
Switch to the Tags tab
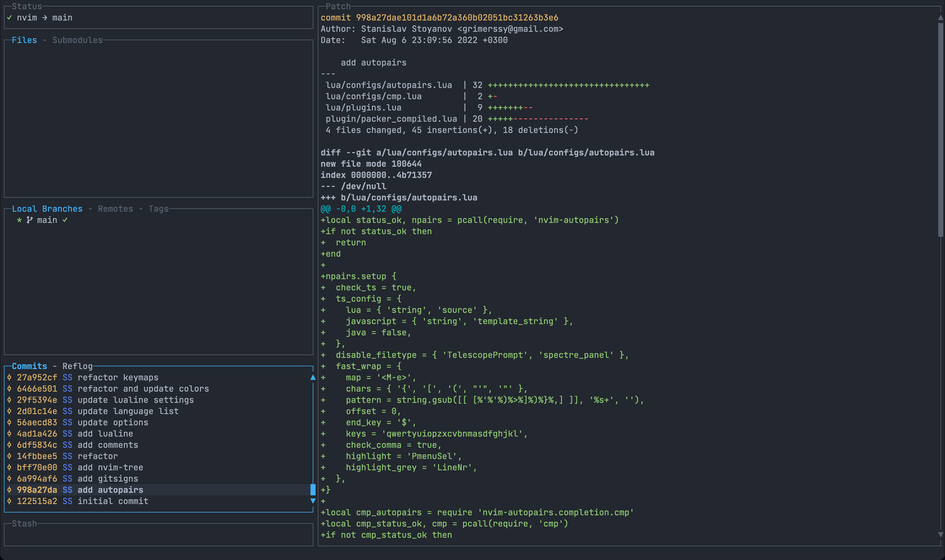[158, 208]
